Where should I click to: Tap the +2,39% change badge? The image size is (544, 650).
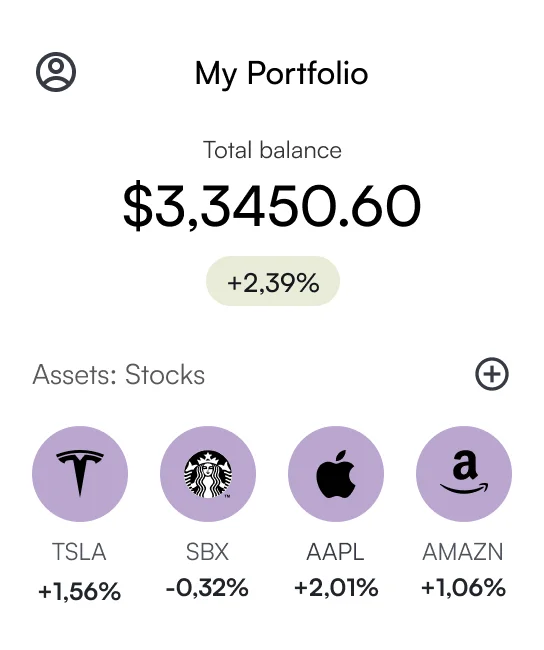pyautogui.click(x=273, y=281)
